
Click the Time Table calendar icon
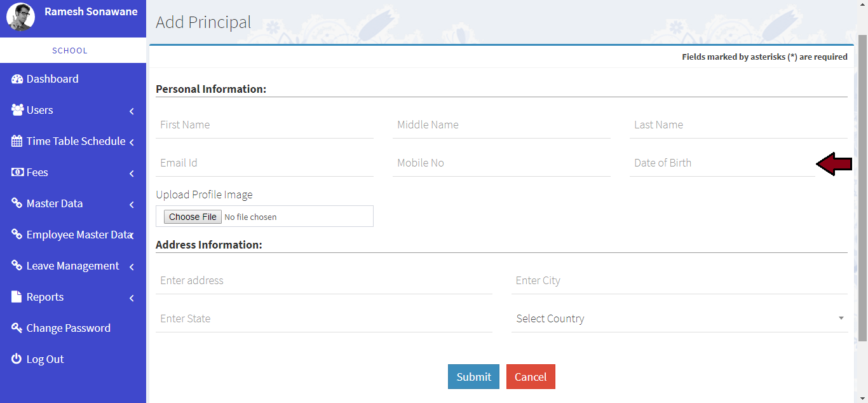point(17,141)
